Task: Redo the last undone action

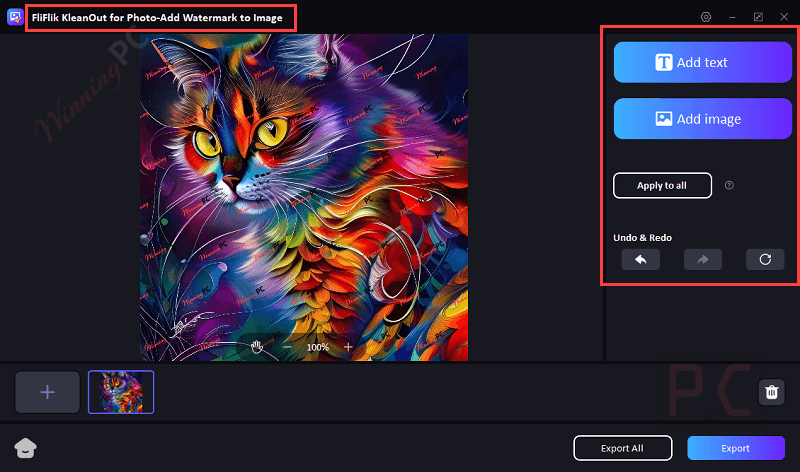Action: tap(702, 259)
